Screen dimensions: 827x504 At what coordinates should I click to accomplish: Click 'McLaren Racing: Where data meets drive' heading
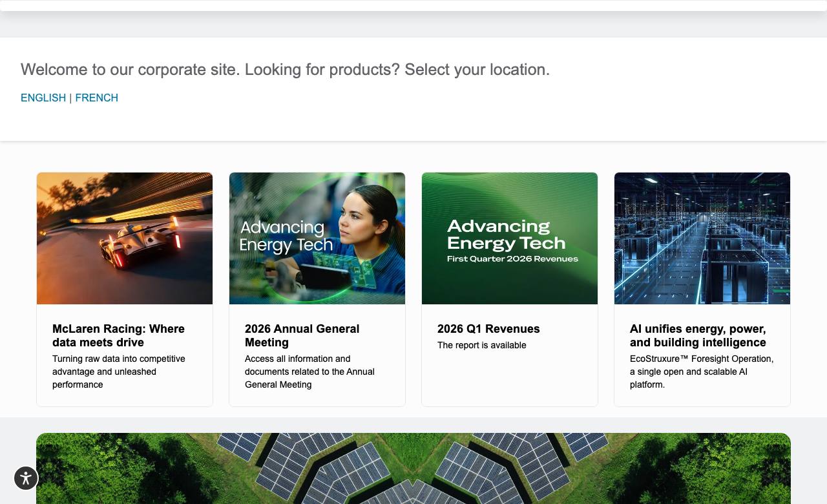(x=118, y=335)
